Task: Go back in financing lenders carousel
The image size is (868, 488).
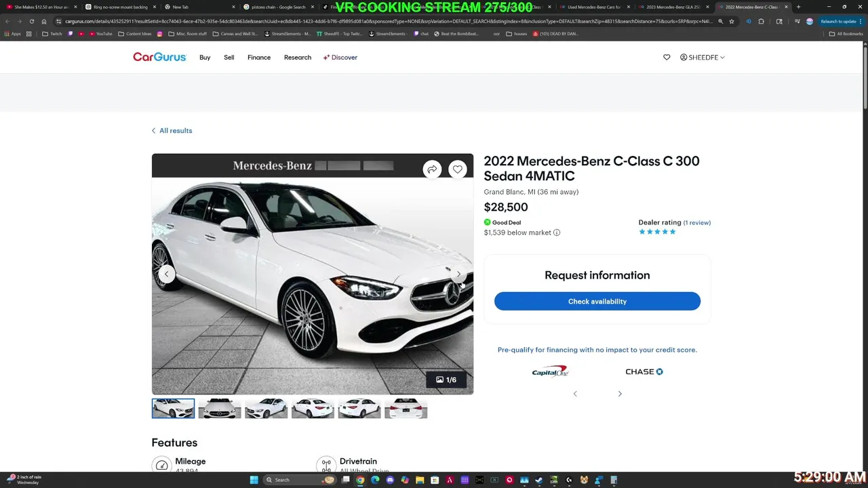Action: [x=575, y=394]
